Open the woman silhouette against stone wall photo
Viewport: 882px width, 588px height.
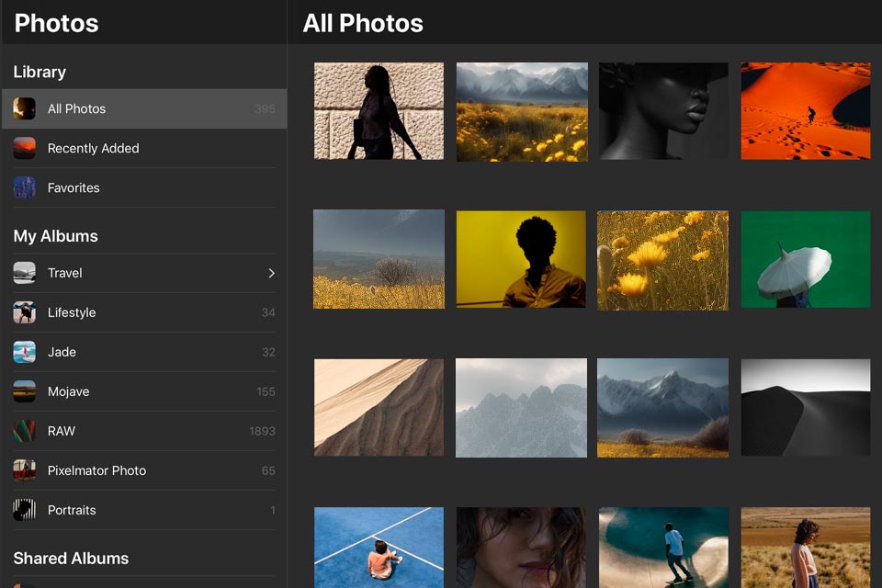(379, 111)
